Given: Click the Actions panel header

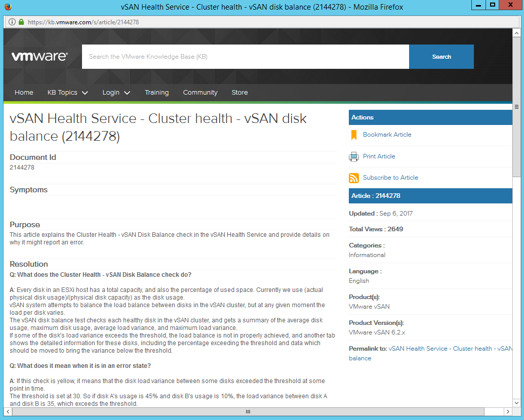Looking at the screenshot, I should [430, 117].
